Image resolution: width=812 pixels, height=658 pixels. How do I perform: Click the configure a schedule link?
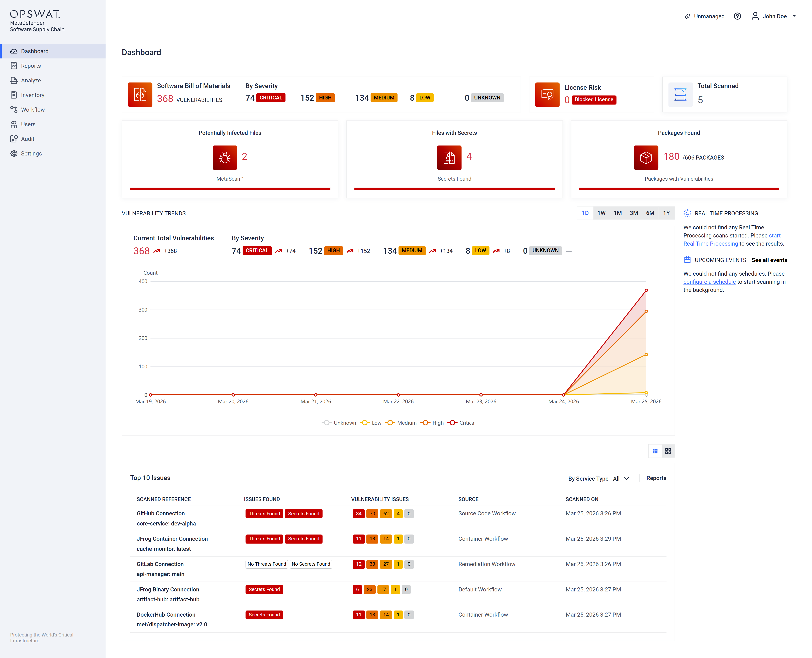(709, 282)
